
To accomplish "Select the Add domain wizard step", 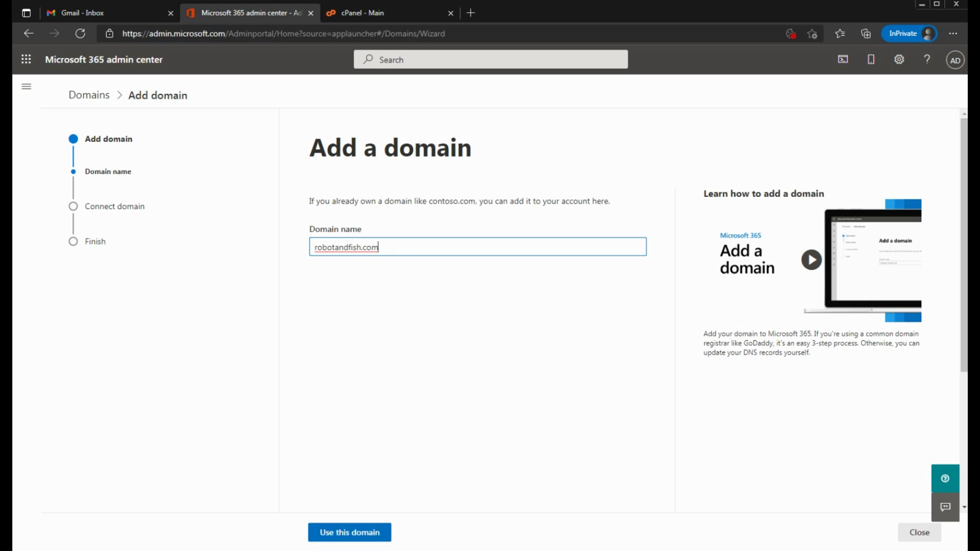I will click(x=108, y=139).
